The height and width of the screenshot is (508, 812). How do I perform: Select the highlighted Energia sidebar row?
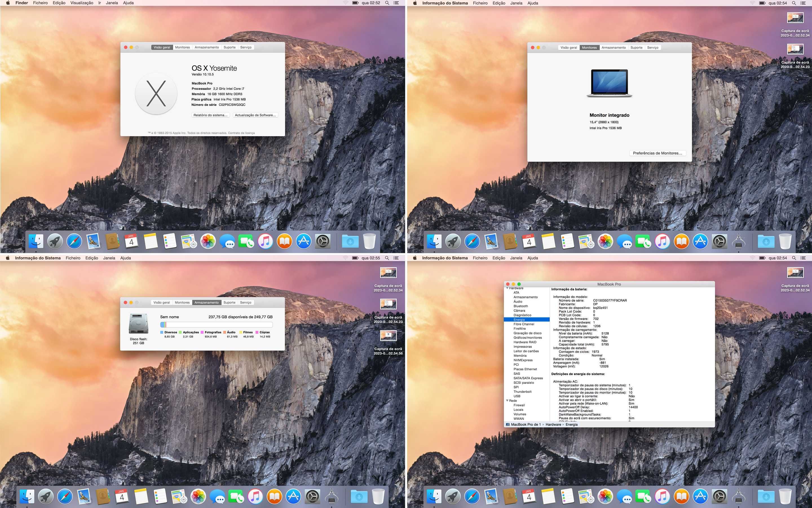[x=526, y=319]
